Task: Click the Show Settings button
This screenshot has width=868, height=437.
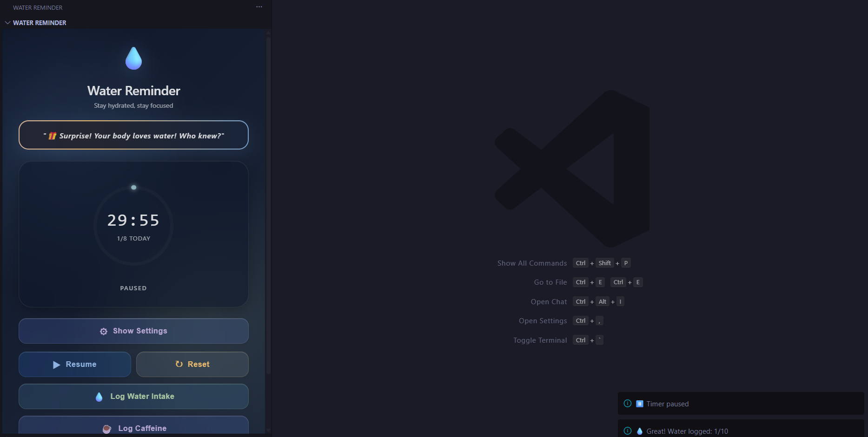Action: [133, 331]
